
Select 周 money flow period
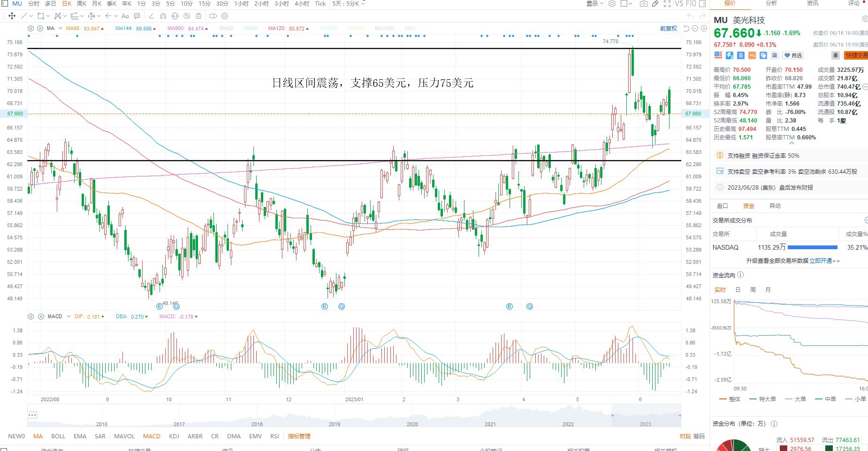point(753,290)
